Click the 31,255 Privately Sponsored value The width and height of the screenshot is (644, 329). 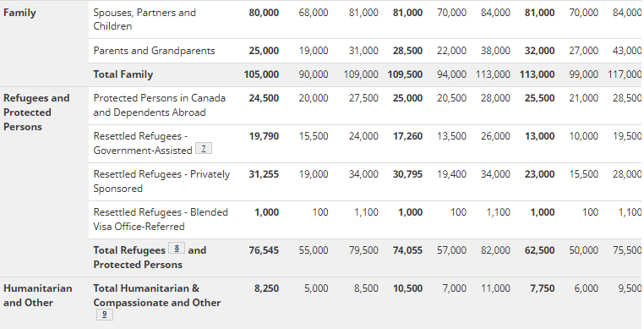[264, 174]
